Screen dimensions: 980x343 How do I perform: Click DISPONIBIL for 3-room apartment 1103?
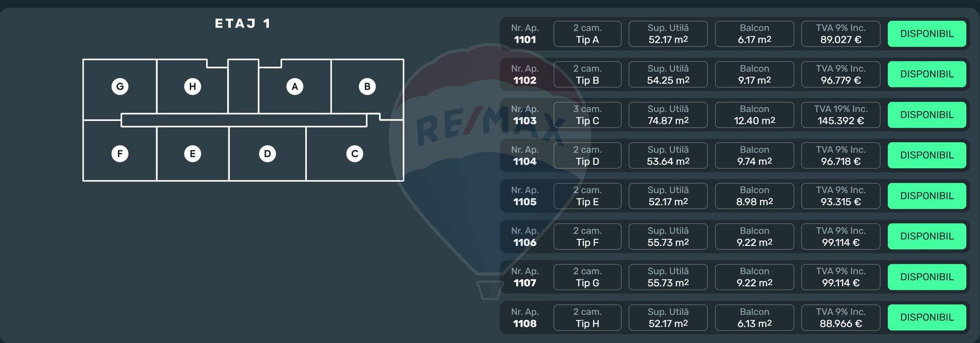(926, 115)
